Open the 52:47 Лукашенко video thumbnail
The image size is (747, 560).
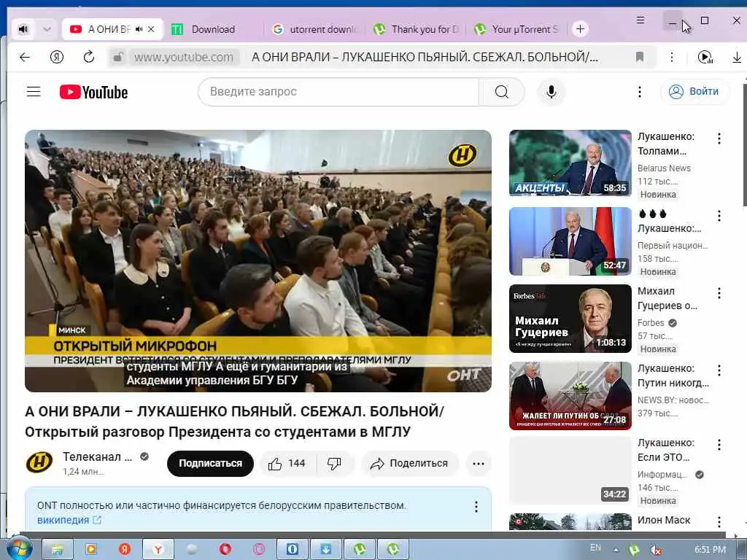[570, 241]
